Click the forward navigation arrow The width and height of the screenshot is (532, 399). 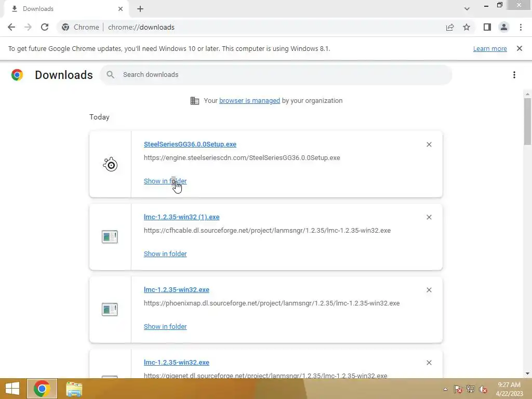28,27
